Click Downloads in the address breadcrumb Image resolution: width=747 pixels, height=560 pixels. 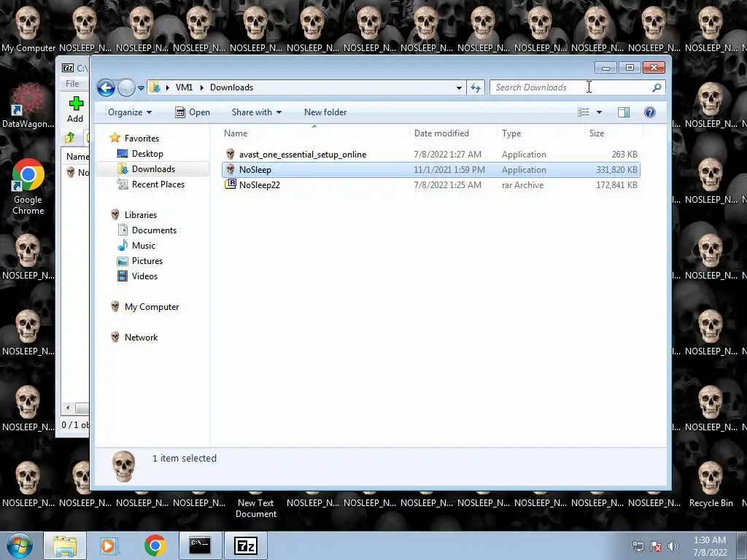(x=231, y=87)
